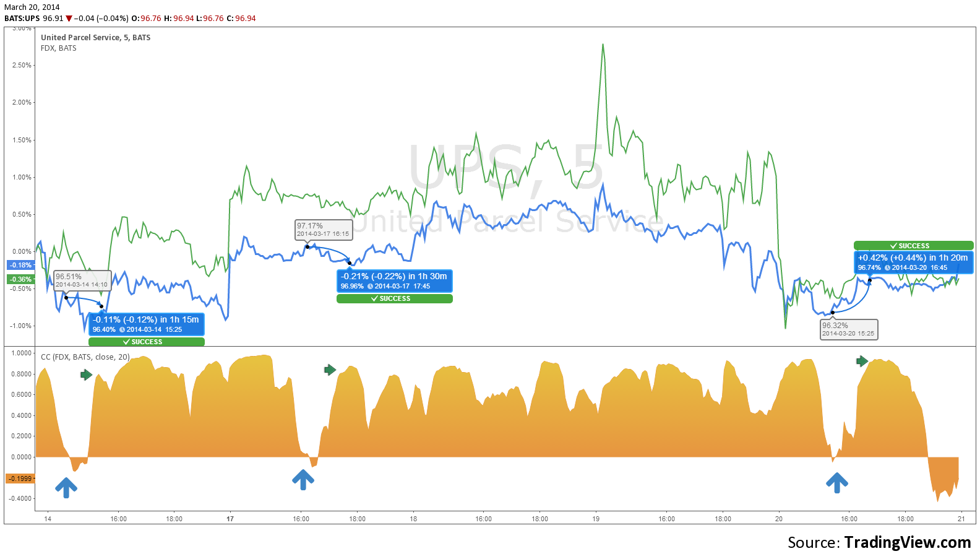Click the 0.8000 correlation axis label
Image resolution: width=980 pixels, height=559 pixels.
pos(22,374)
